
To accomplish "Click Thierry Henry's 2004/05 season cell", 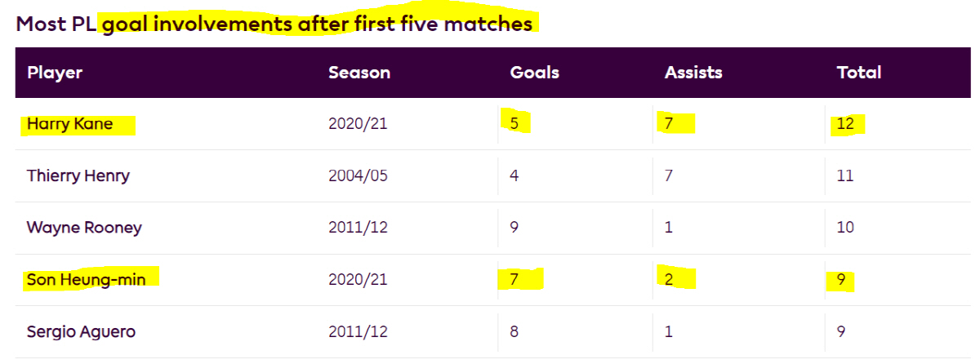I will tap(357, 175).
